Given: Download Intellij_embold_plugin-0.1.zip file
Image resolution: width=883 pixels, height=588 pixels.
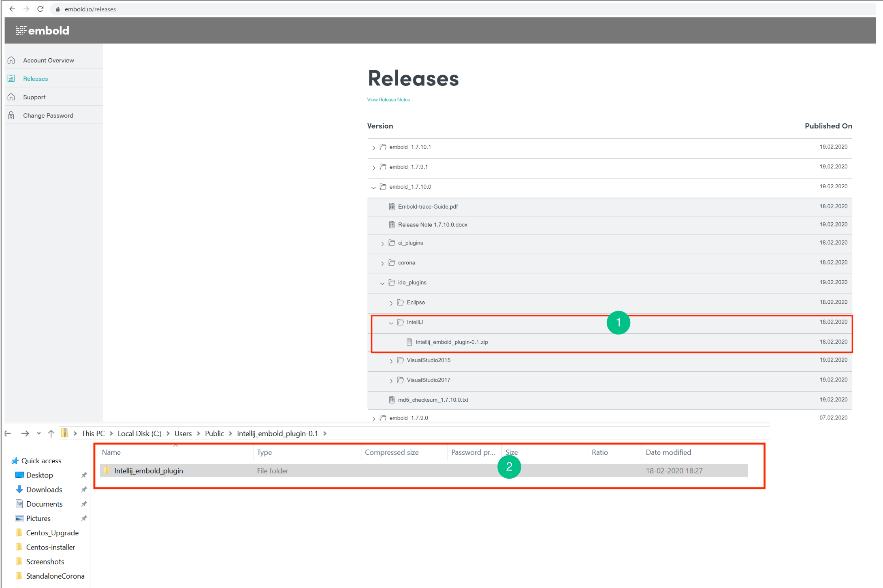Looking at the screenshot, I should [x=452, y=342].
